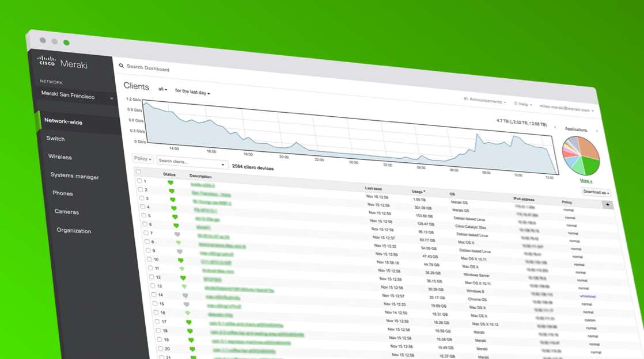
Task: Check the checkbox for client row 8
Action: coord(147,241)
